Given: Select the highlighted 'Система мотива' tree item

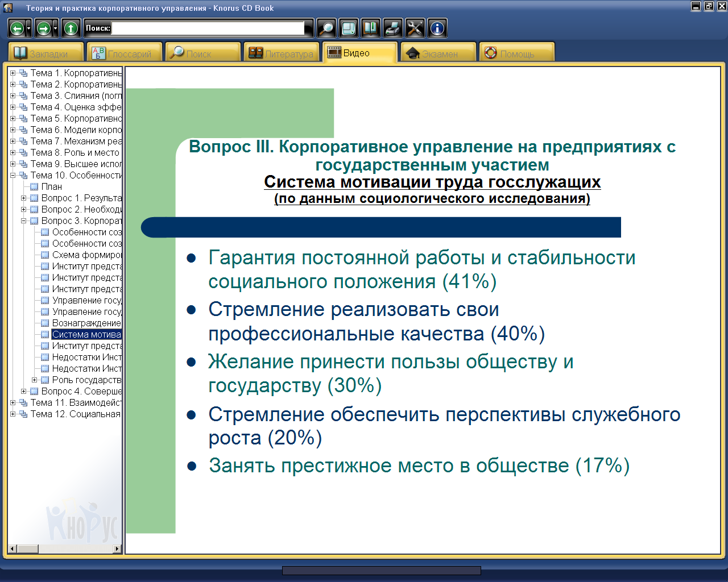Looking at the screenshot, I should point(86,334).
